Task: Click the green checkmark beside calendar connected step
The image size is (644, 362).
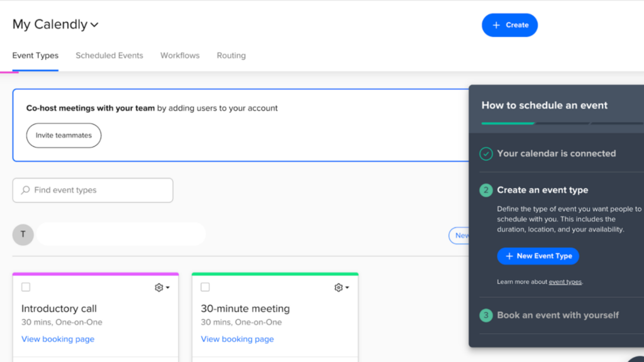Action: (485, 153)
